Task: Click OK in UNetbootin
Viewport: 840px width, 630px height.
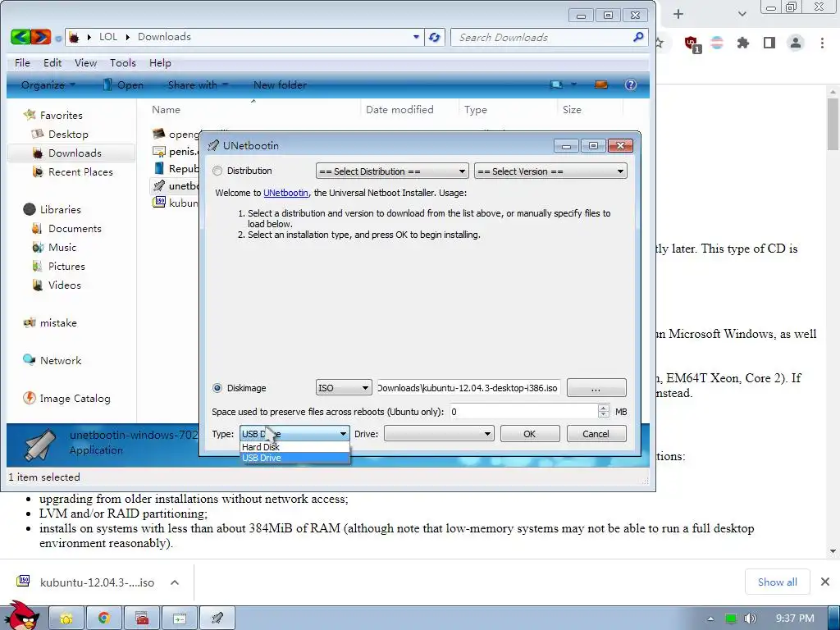Action: 529,434
